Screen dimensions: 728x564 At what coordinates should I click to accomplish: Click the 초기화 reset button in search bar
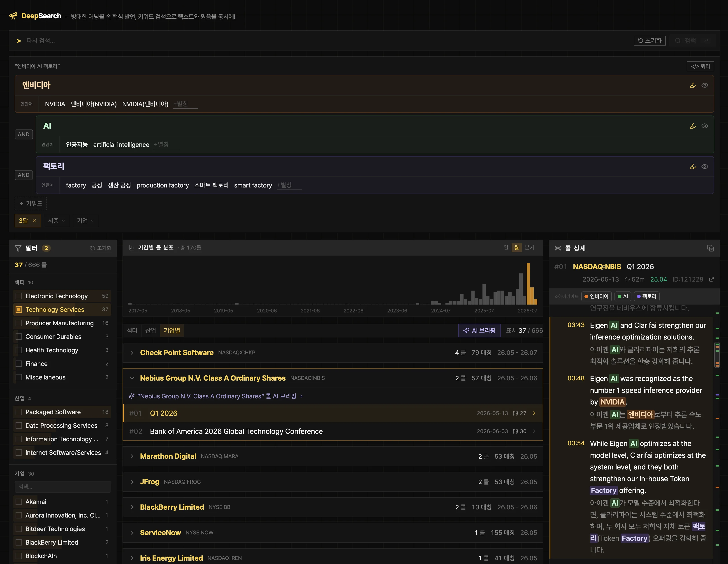coord(650,41)
